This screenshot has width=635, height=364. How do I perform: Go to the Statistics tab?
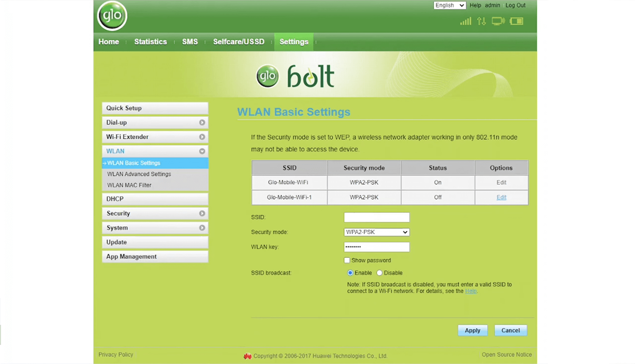tap(150, 42)
